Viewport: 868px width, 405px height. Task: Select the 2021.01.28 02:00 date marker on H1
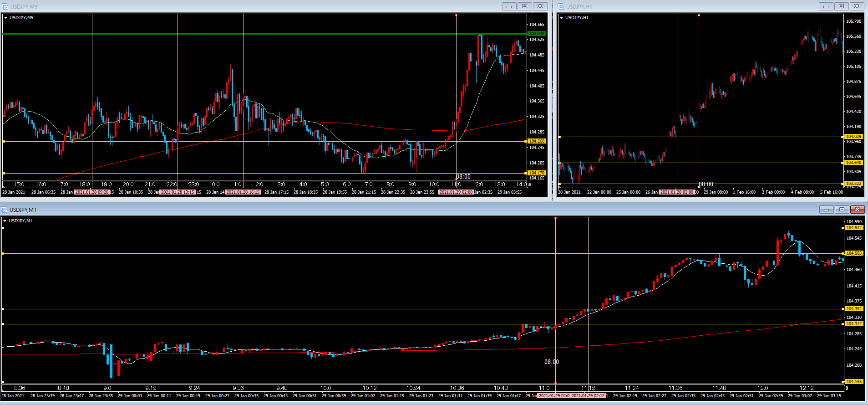(x=677, y=192)
